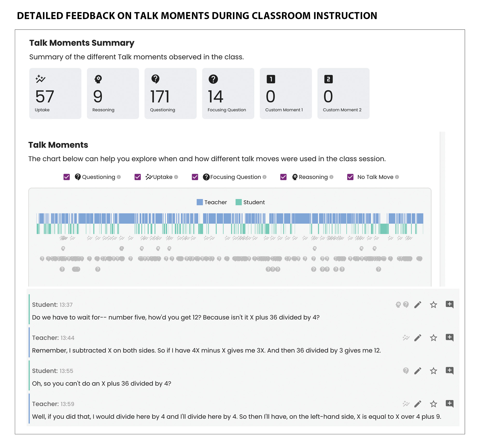Star the Teacher 13:59 transcript entry
Viewport: 479px width, 448px height.
433,404
